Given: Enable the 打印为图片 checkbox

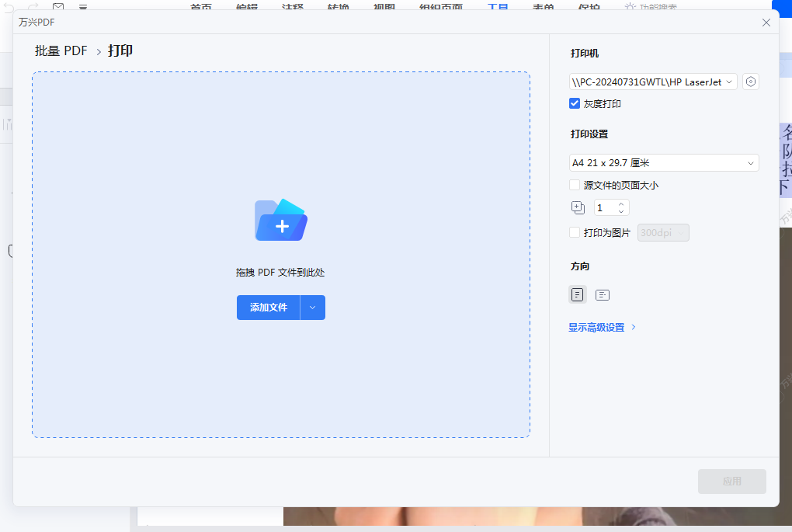Looking at the screenshot, I should tap(575, 232).
